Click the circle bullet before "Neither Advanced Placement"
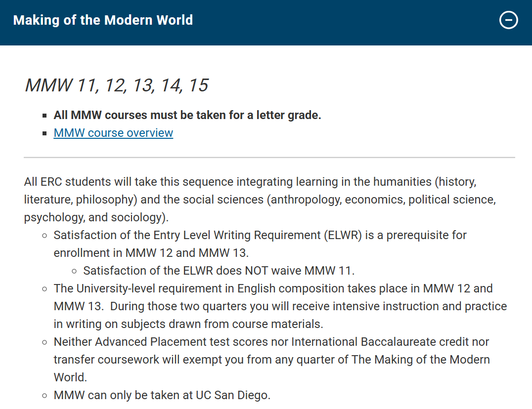The height and width of the screenshot is (409, 532). point(44,342)
